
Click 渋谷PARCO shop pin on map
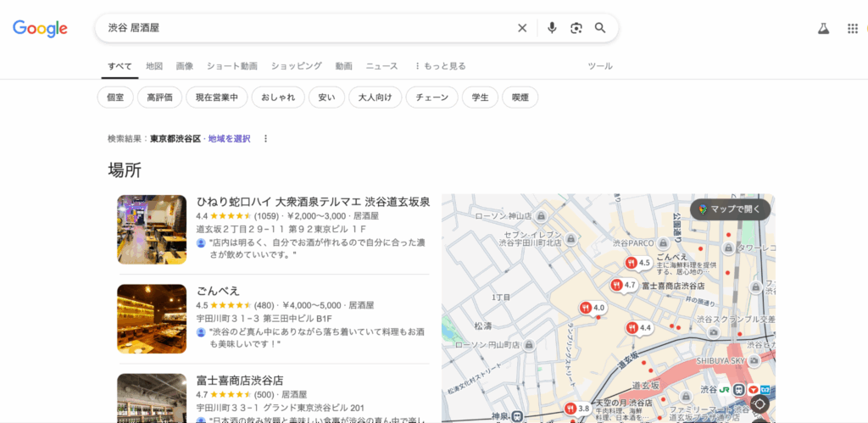coord(663,243)
